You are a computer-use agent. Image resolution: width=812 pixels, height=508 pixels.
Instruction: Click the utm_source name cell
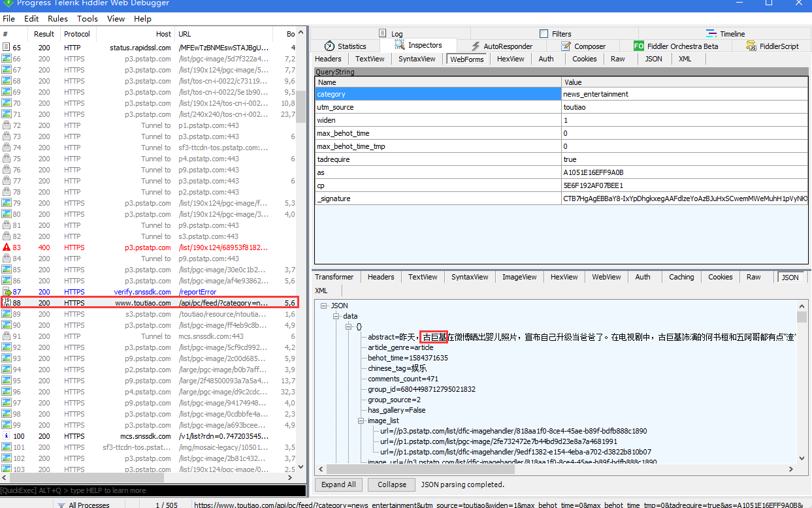point(438,107)
